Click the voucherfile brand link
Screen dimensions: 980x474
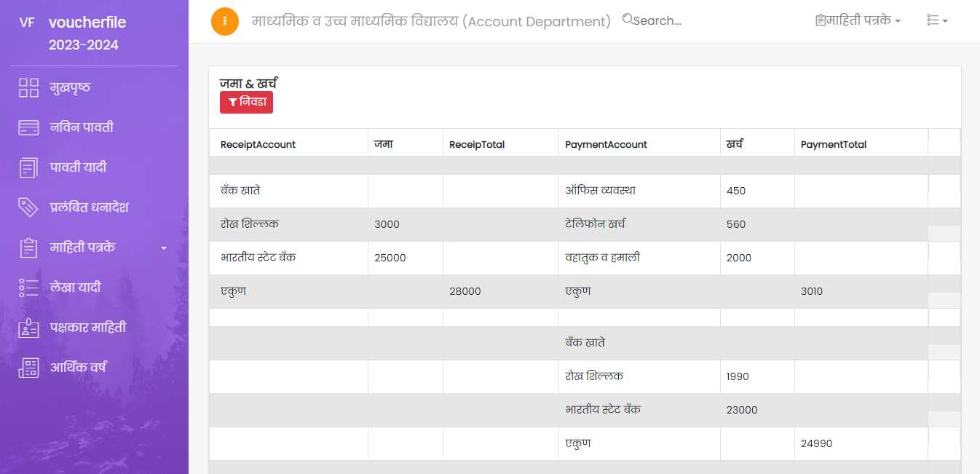point(87,23)
